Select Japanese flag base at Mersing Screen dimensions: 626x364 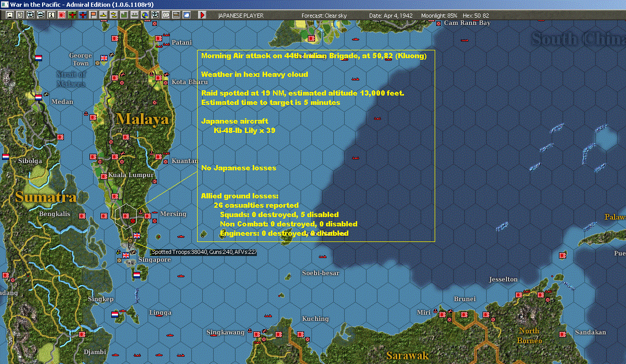147,215
